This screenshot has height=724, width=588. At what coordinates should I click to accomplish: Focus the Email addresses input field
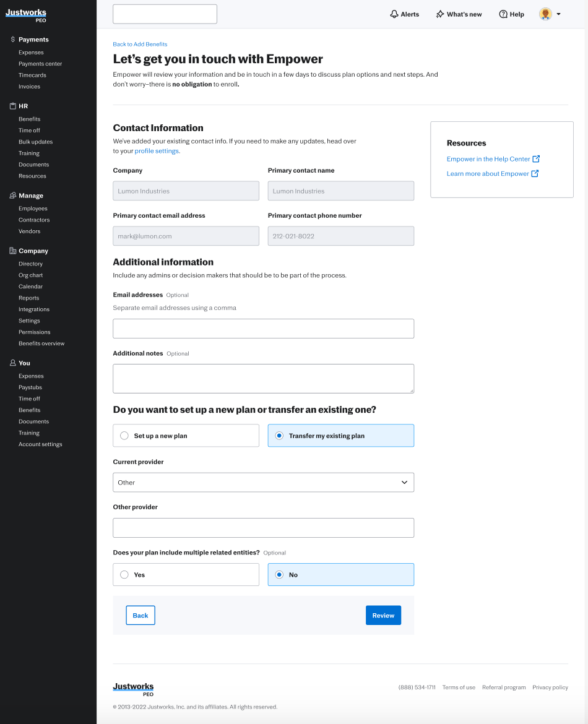tap(263, 329)
